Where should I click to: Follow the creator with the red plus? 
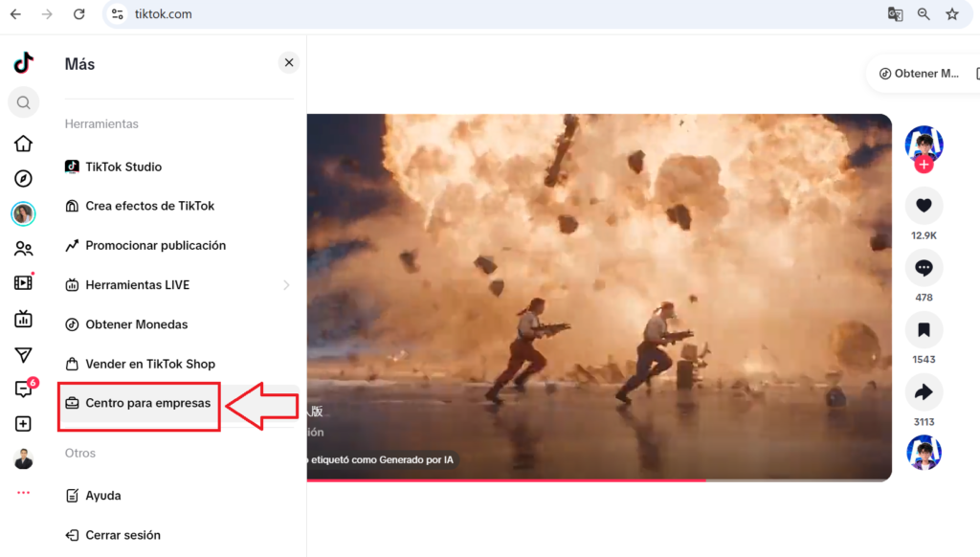click(x=924, y=165)
